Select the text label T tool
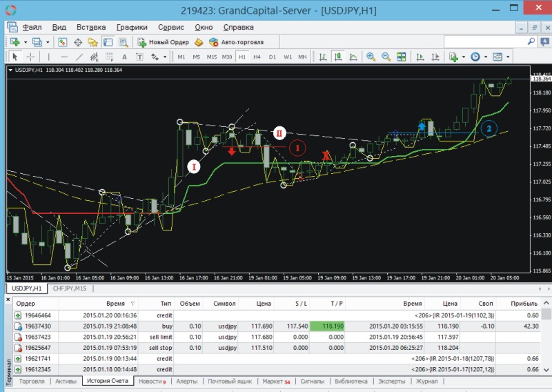552x392 pixels. [x=139, y=57]
